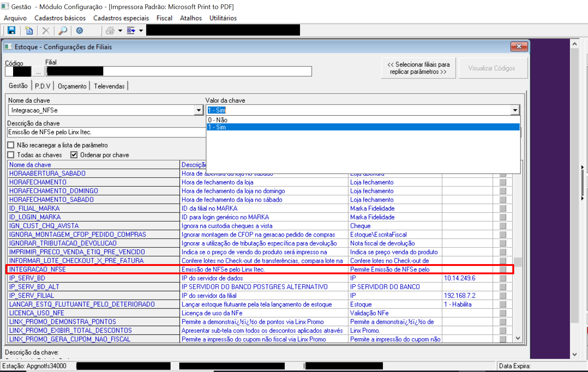Open search with the magnifier icon
The height and width of the screenshot is (372, 588).
[63, 31]
